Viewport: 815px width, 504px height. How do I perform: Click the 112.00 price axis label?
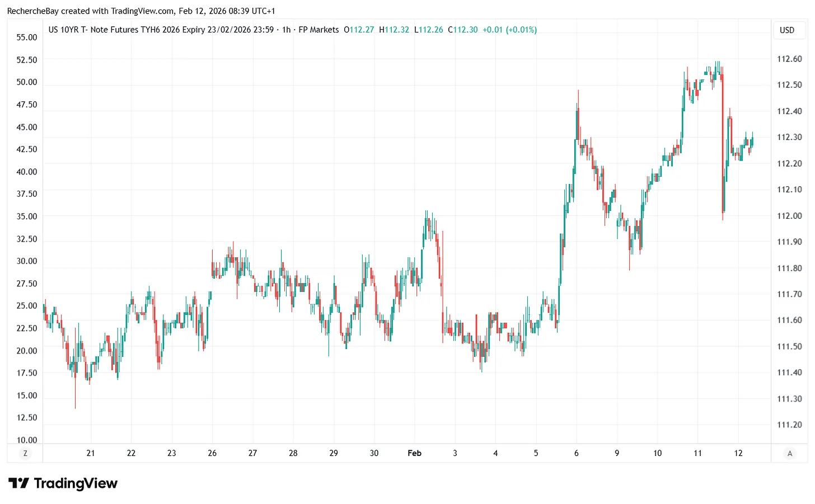(790, 215)
